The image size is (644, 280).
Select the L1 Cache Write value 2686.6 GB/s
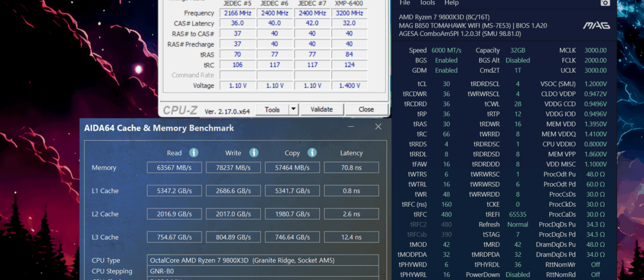(233, 191)
